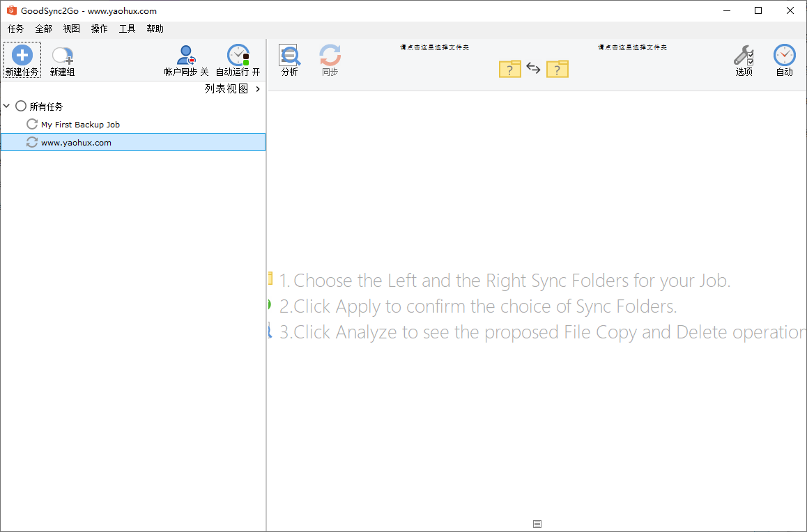Select the 所有任务 radio circle

[x=21, y=106]
